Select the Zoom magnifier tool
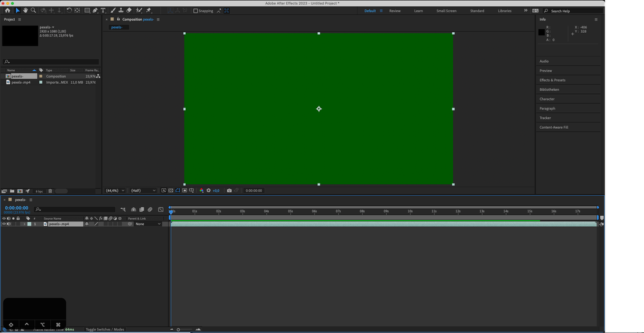 point(34,11)
